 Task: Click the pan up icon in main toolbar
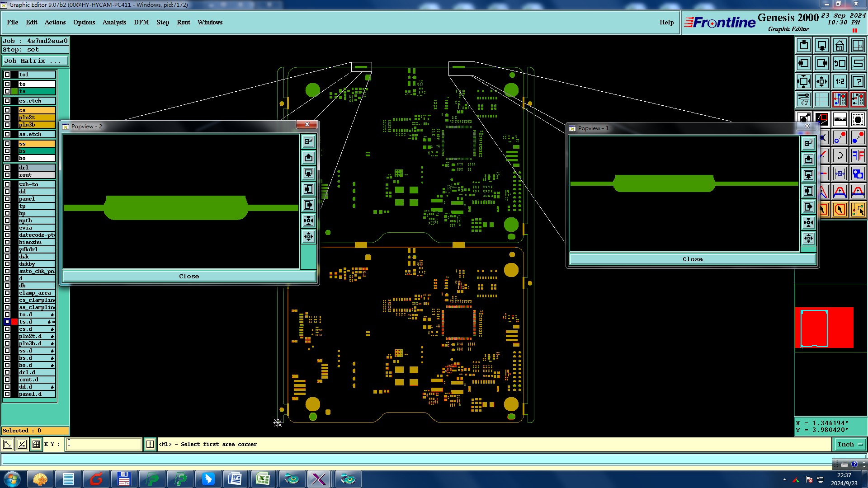[x=804, y=45]
